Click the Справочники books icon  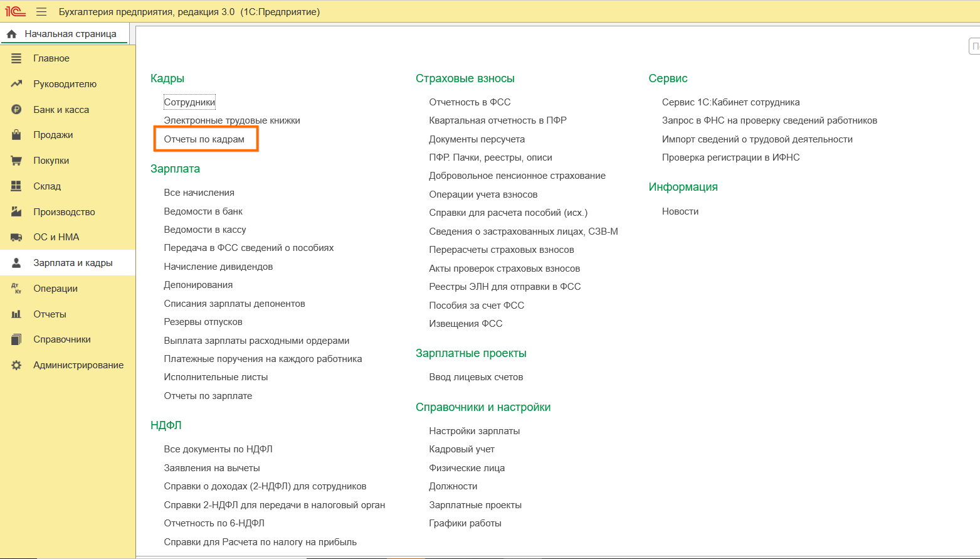[16, 339]
